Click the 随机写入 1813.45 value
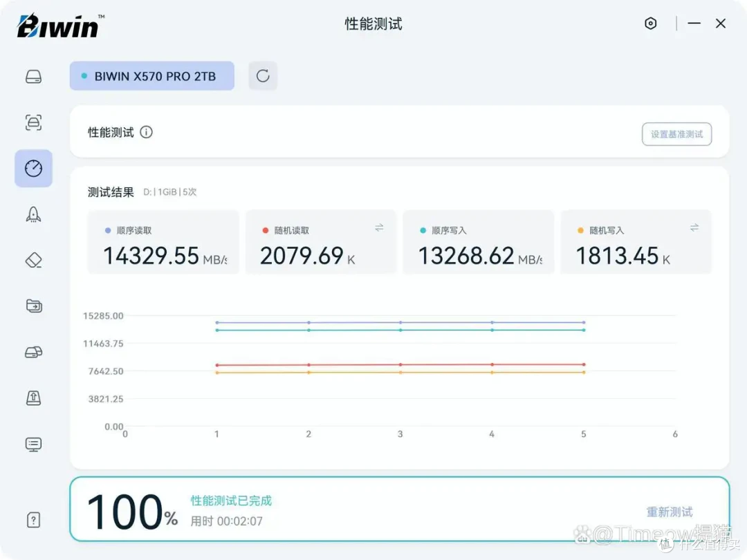This screenshot has width=747, height=560. pos(617,256)
